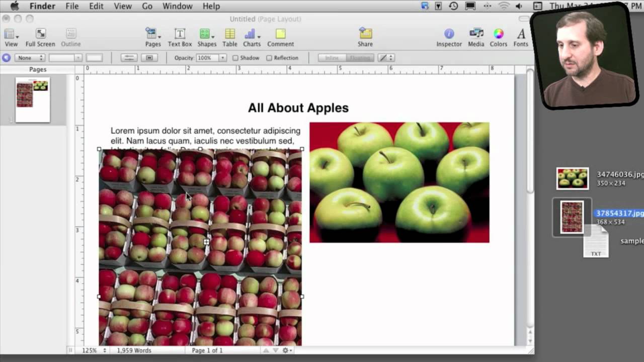Go to the previous page arrow

pyautogui.click(x=267, y=350)
